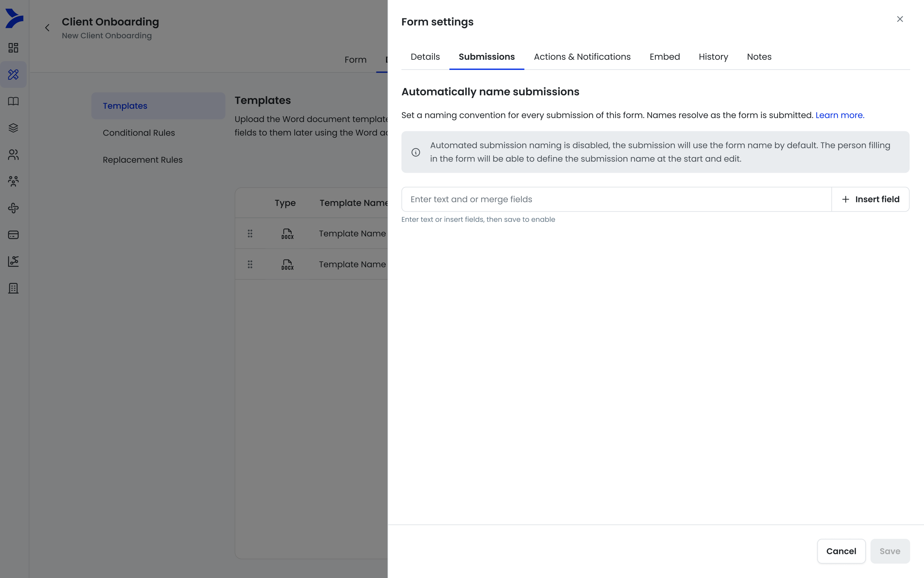Click the Cancel button

[x=841, y=551]
